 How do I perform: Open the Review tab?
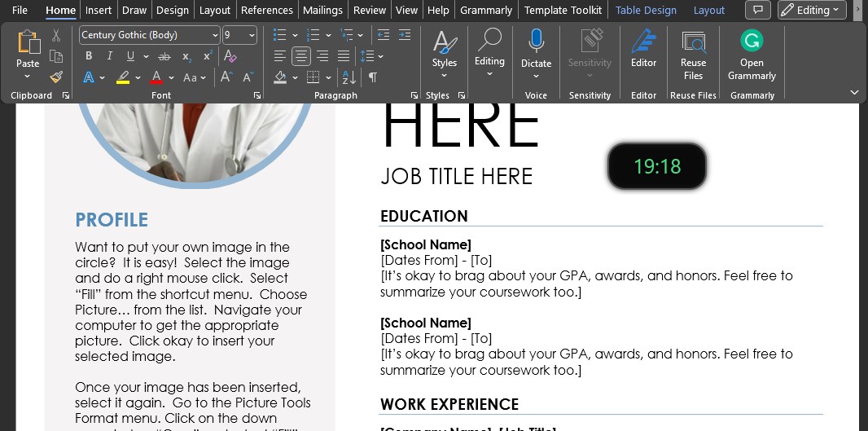369,10
